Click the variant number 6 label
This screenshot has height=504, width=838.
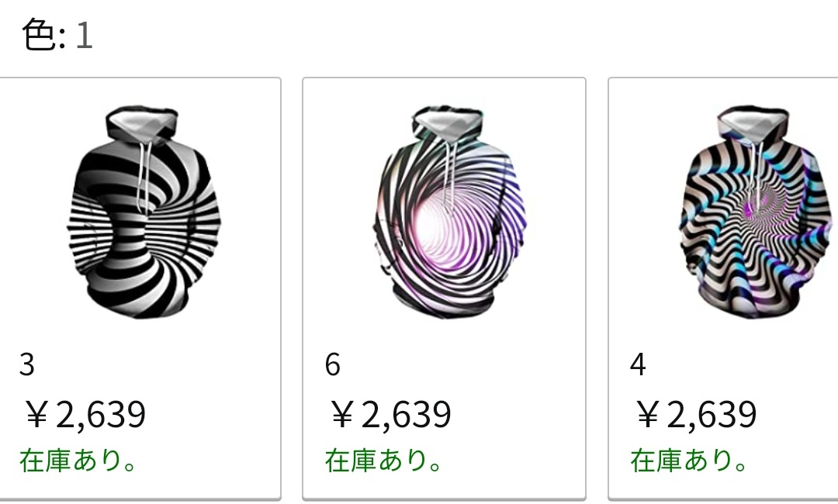tap(332, 364)
